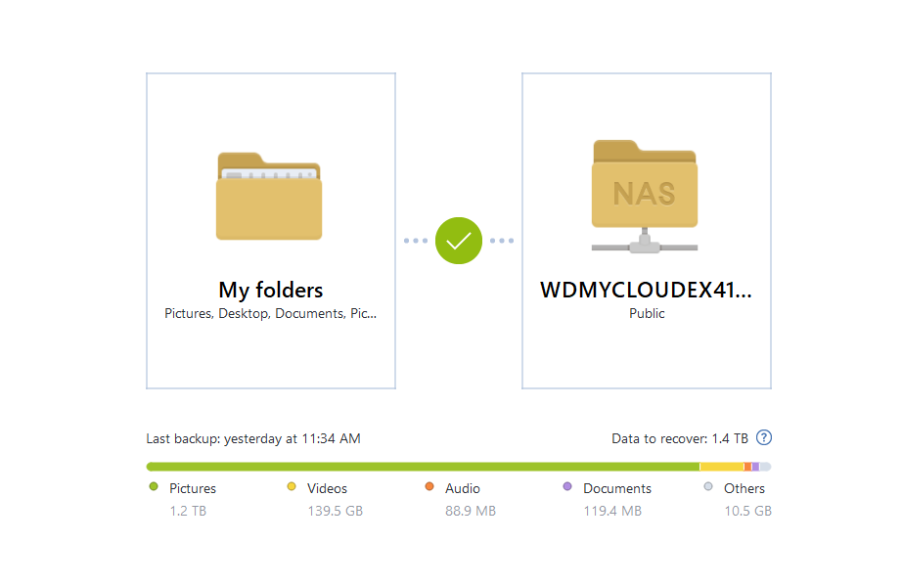Screen dimensions: 902x588
Task: Click the NAS destination folder icon
Action: click(x=645, y=197)
